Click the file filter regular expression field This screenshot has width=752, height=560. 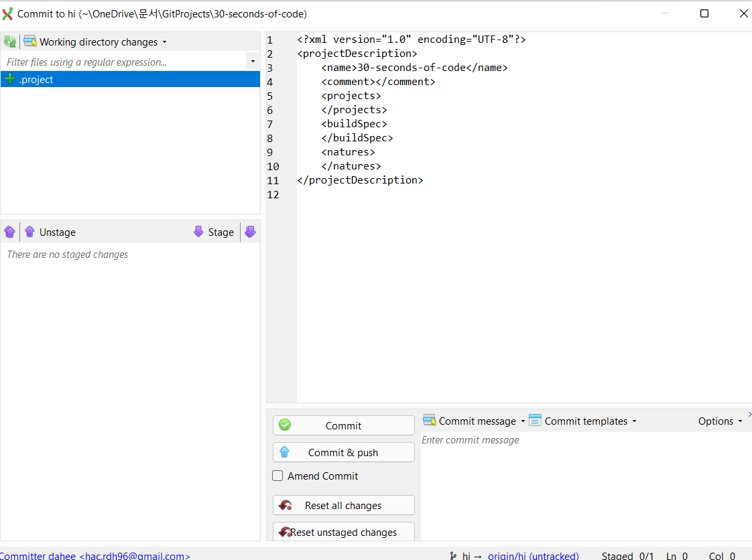124,62
